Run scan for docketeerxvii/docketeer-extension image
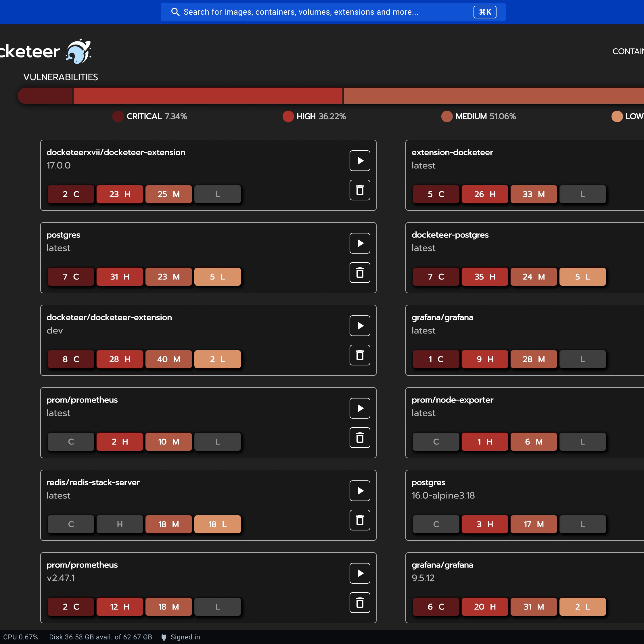Viewport: 644px width, 644px height. (x=360, y=161)
